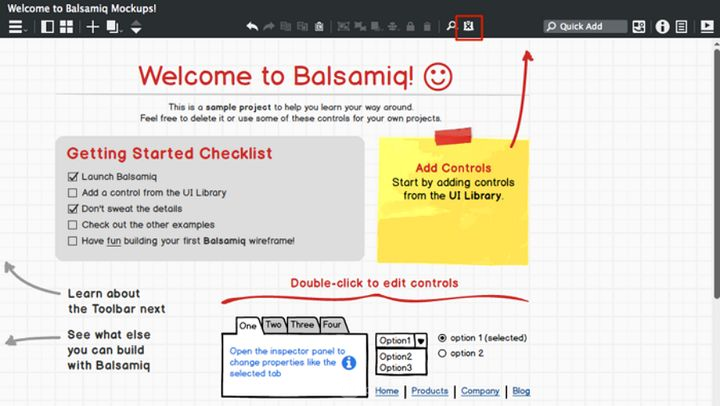This screenshot has height=406, width=720.
Task: Click the group controls icon
Action: pos(343,26)
